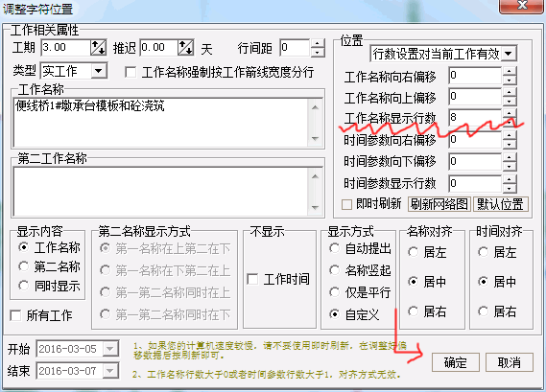The image size is (546, 392).
Task: Open the 开始 date dropdown
Action: 110,349
